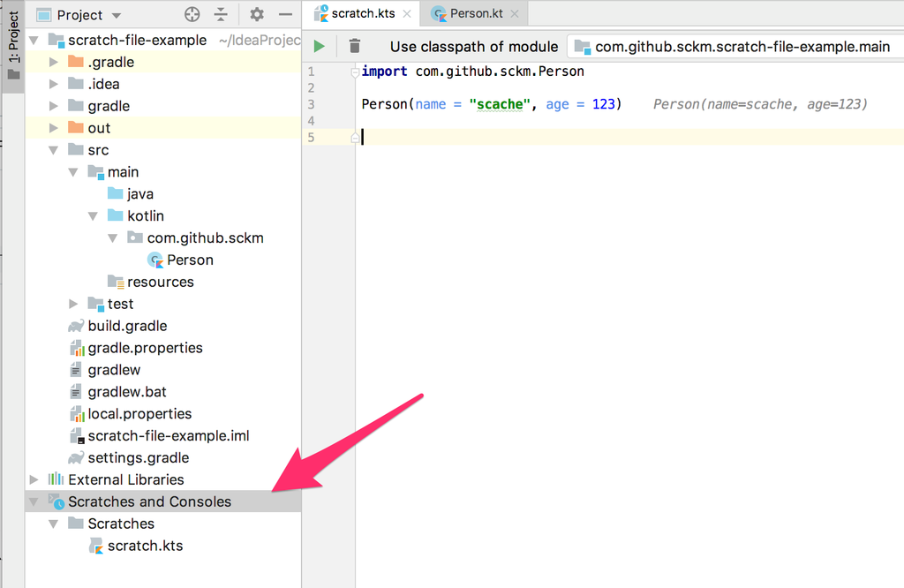Collapse the scratch-file-example root node

(34, 41)
